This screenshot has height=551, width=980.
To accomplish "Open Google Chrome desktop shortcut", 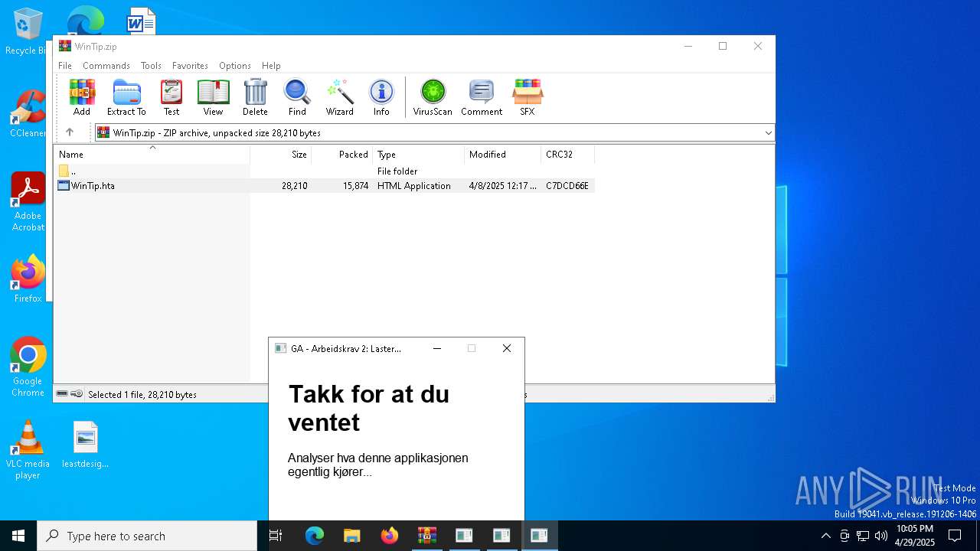I will pyautogui.click(x=28, y=367).
